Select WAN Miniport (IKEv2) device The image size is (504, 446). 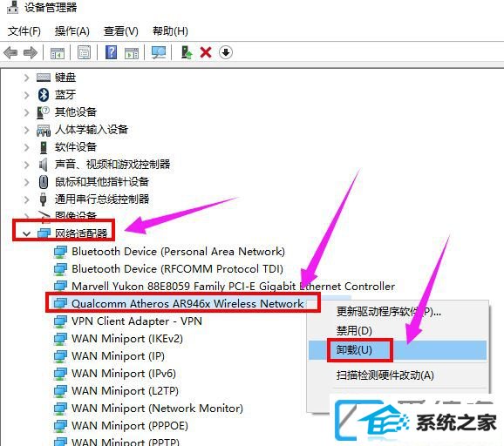127,339
